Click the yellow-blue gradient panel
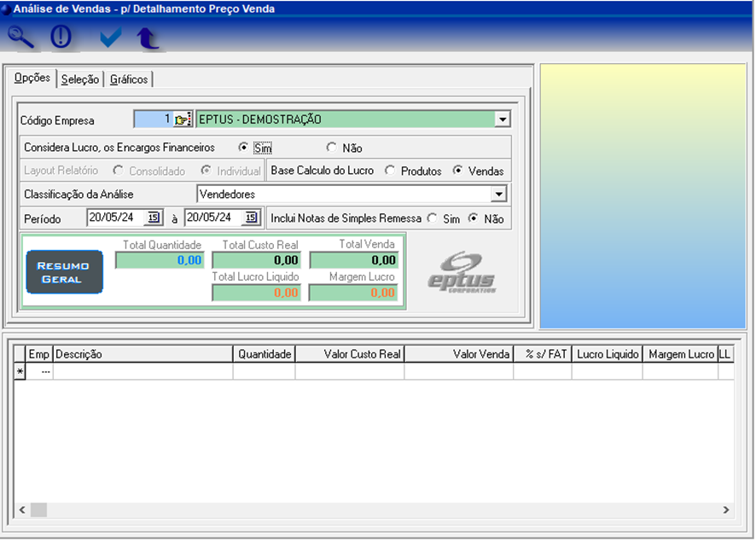Viewport: 756px width, 541px height. click(x=642, y=195)
